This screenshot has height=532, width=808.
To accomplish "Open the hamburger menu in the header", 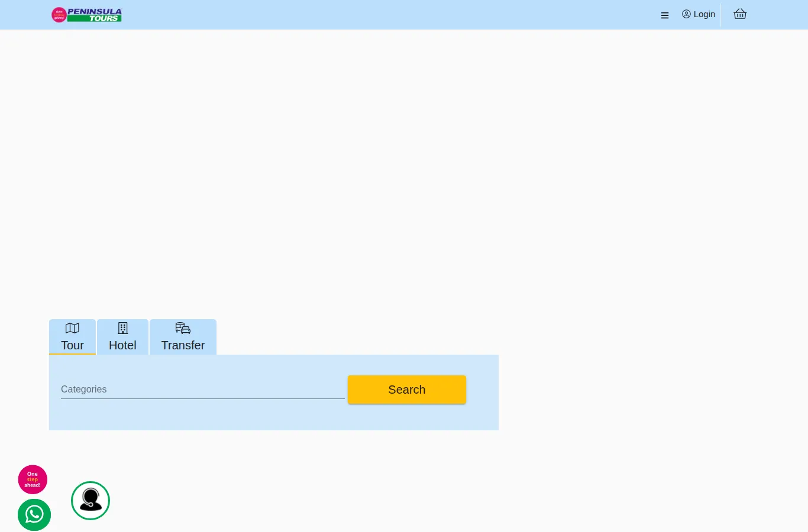I will (x=665, y=15).
